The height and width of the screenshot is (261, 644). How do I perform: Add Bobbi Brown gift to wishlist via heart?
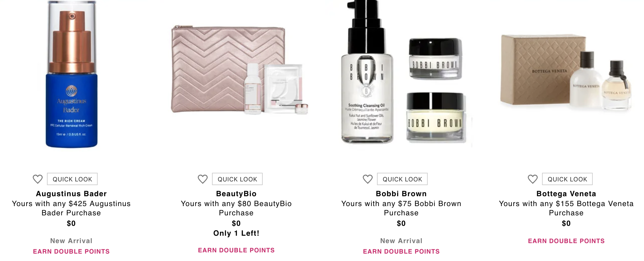(368, 179)
